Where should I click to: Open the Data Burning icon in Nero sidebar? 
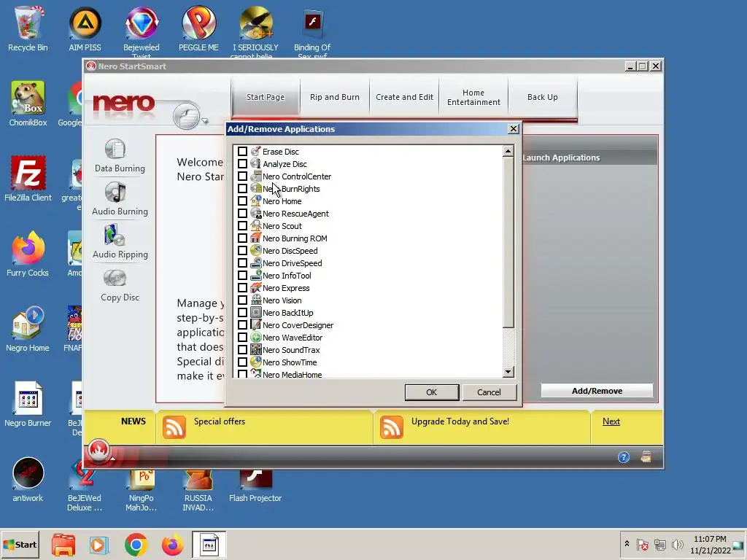115,149
